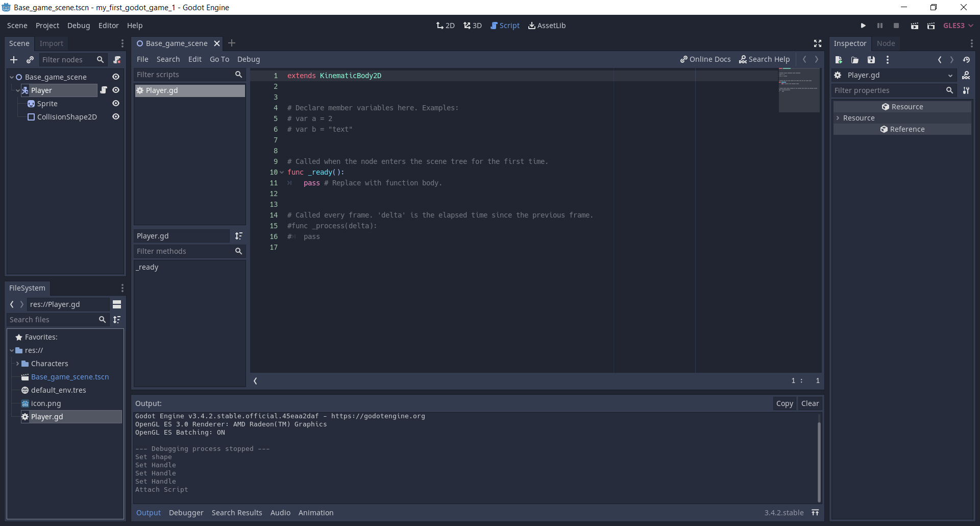
Task: Switch to the 3D workspace
Action: (473, 26)
